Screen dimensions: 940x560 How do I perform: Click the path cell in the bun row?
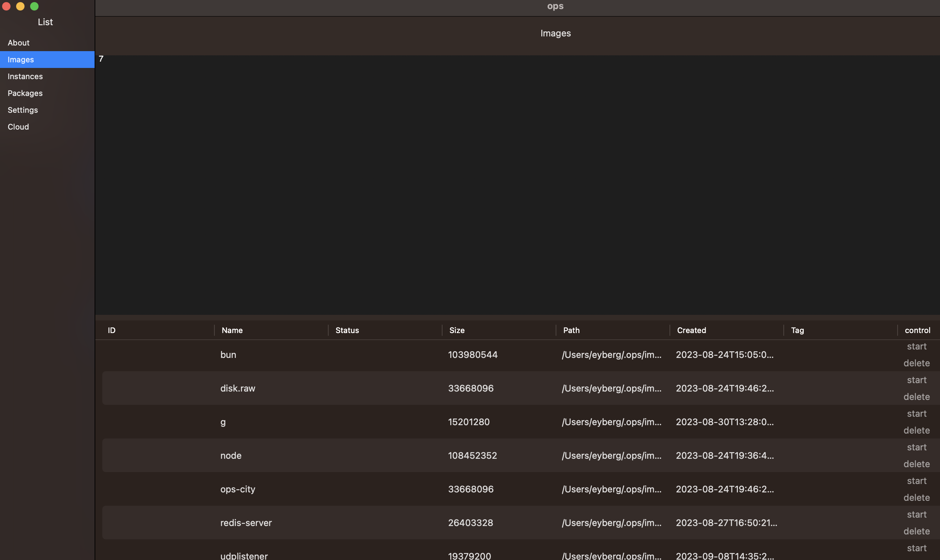tap(611, 355)
